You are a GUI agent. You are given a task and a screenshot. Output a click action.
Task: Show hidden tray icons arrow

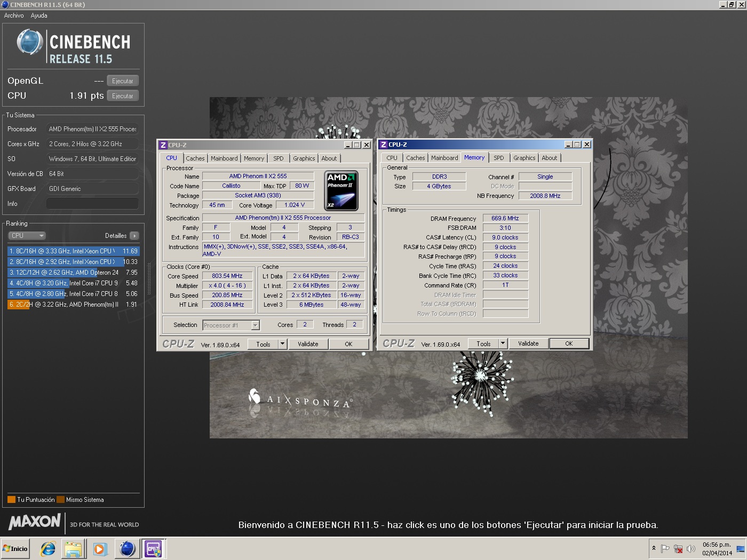point(654,548)
